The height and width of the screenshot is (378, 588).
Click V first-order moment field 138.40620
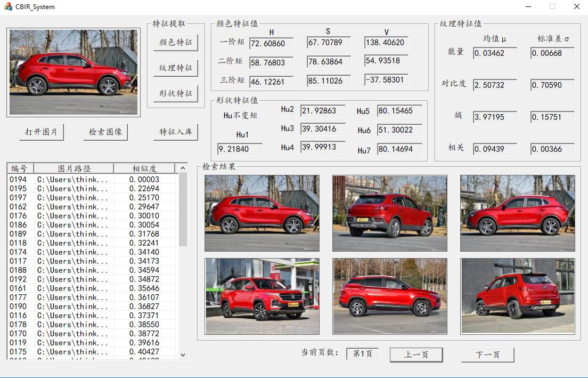(386, 43)
